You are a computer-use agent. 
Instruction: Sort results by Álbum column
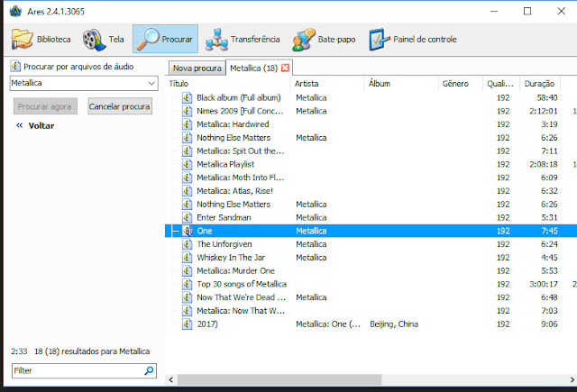pos(401,84)
